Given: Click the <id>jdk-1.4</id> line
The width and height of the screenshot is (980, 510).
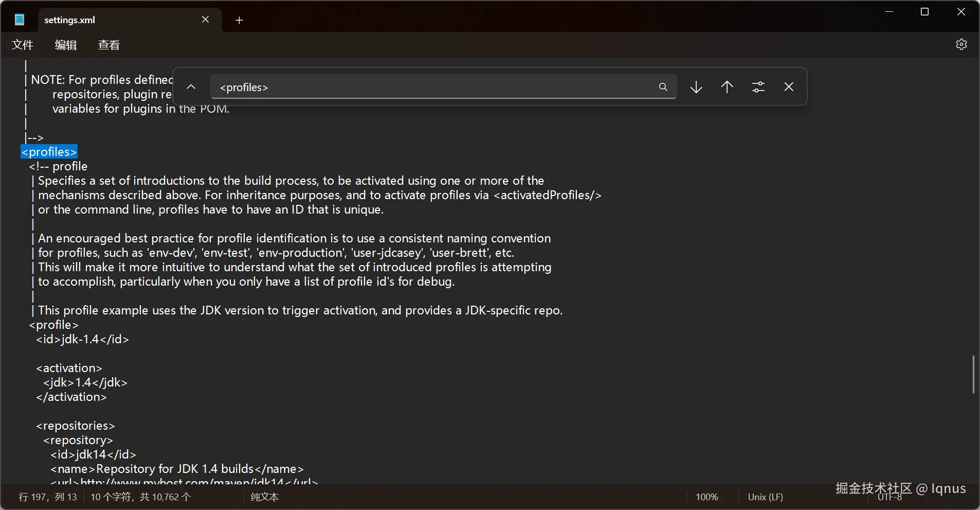Looking at the screenshot, I should point(83,339).
